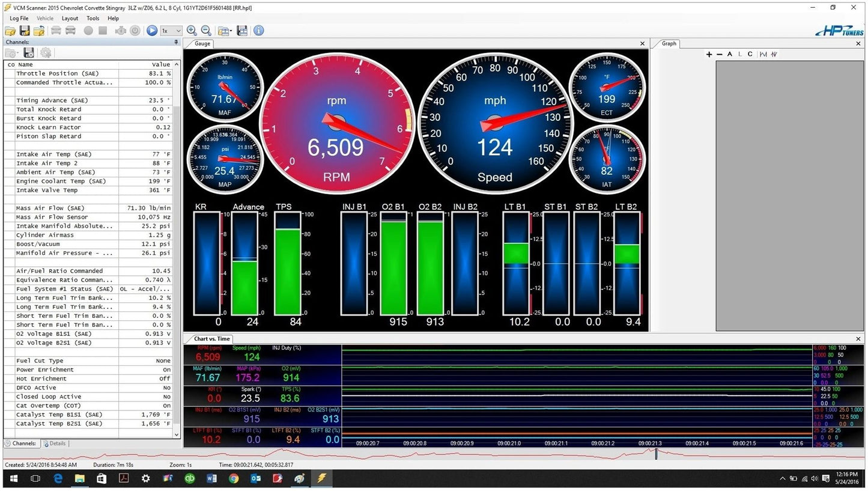Image resolution: width=868 pixels, height=491 pixels.
Task: Close the Gauge panel with its X
Action: (642, 44)
